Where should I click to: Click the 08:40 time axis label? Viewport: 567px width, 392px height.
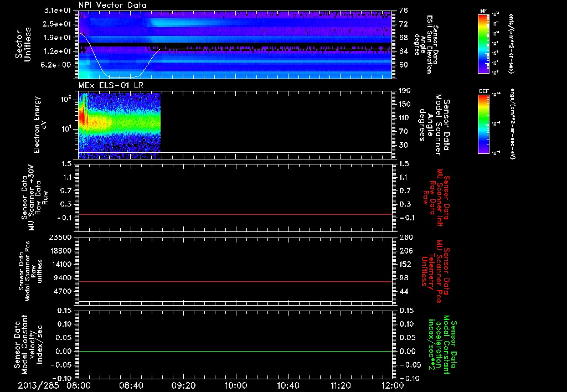[131, 385]
